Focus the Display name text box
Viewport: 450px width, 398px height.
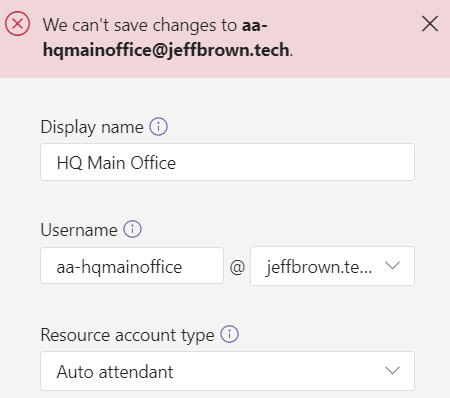(x=227, y=162)
